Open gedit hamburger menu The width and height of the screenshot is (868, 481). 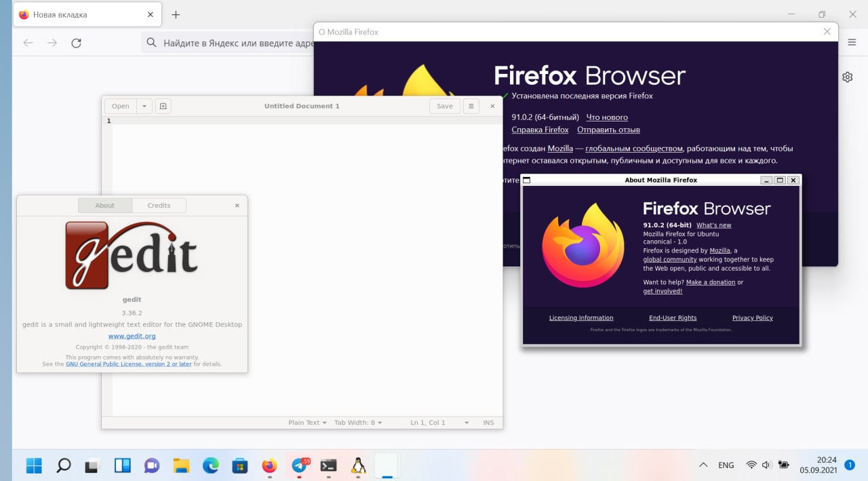(x=471, y=106)
